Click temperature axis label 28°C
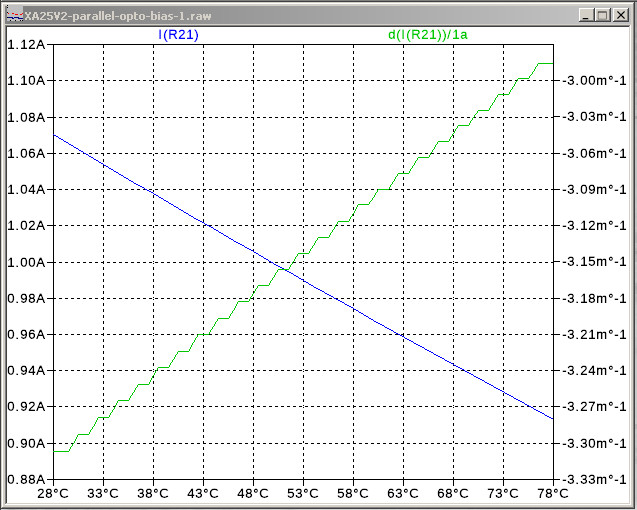The image size is (637, 510). [53, 494]
